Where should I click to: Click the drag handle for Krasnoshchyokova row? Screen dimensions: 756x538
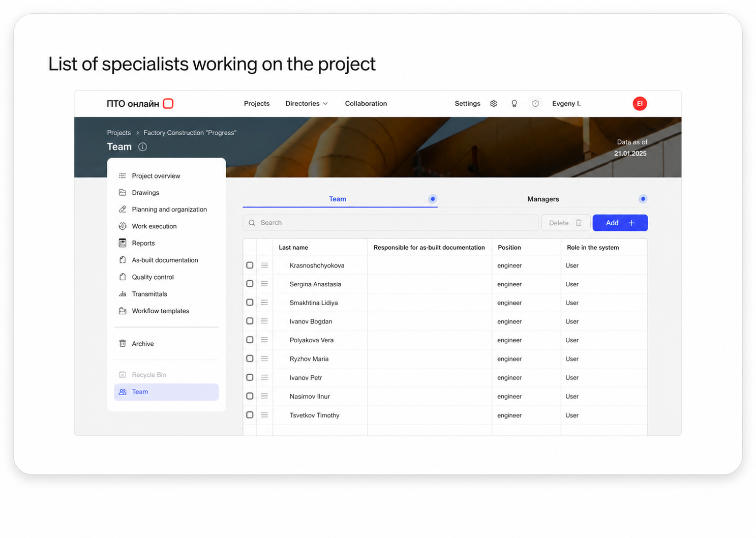(x=264, y=265)
